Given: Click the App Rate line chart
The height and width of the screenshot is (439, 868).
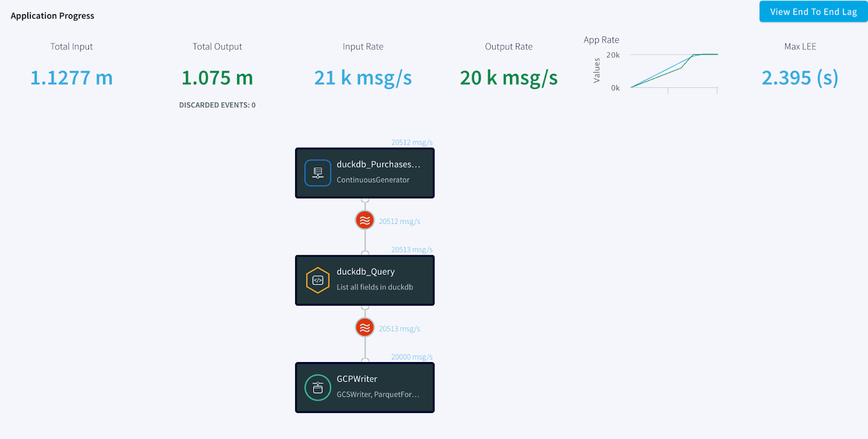Looking at the screenshot, I should 674,70.
